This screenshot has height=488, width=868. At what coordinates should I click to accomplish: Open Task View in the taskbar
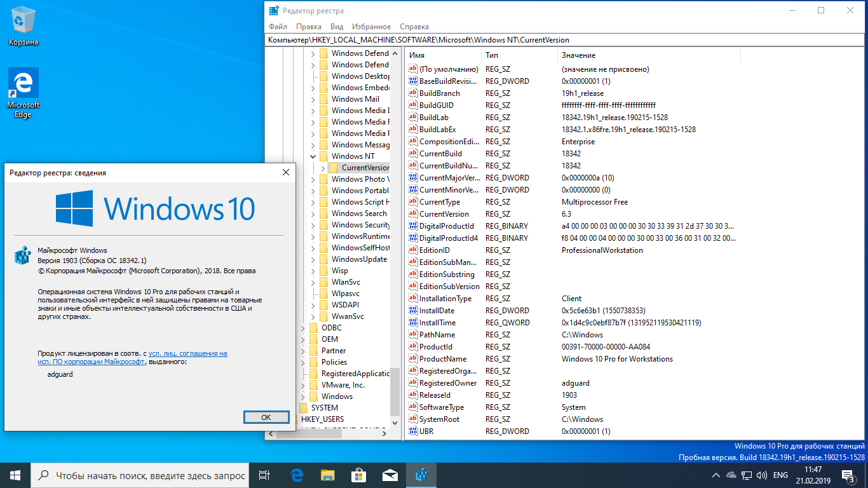click(x=265, y=475)
